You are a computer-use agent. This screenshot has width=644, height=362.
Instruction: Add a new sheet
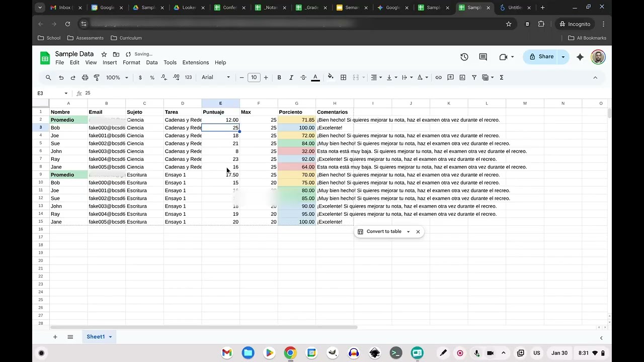tap(55, 337)
